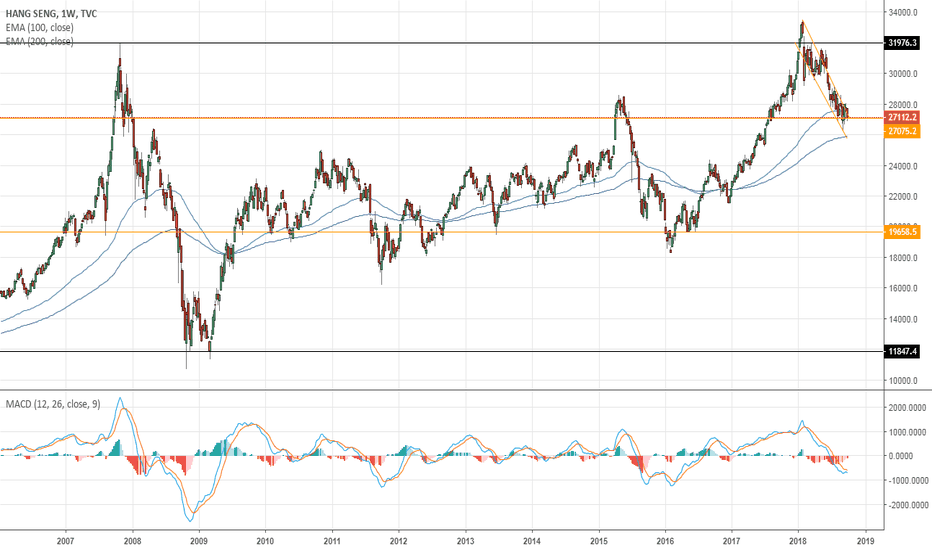Click the 11847.4 price level label
The height and width of the screenshot is (550, 932).
pos(902,351)
